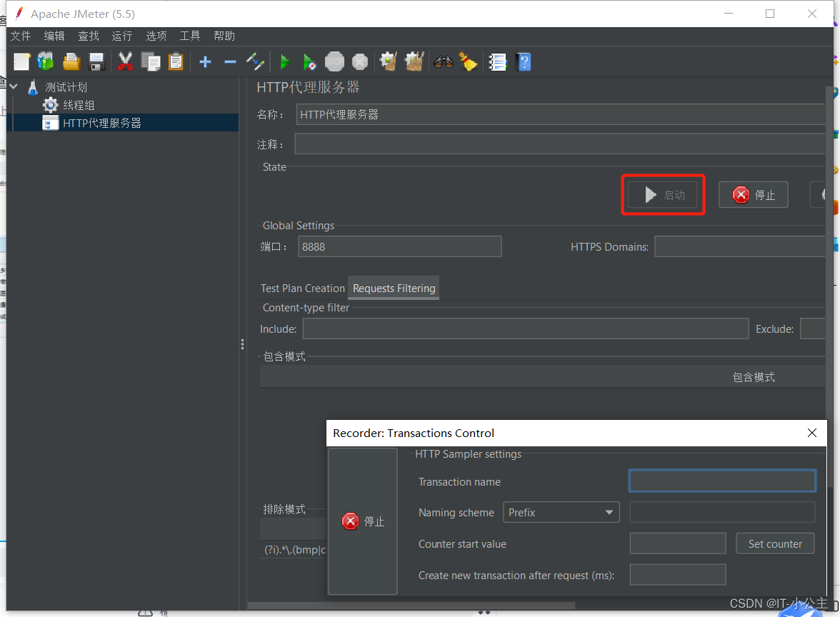Click the horizontal scrollbar at the bottom
The width and height of the screenshot is (840, 617).
pos(411,606)
